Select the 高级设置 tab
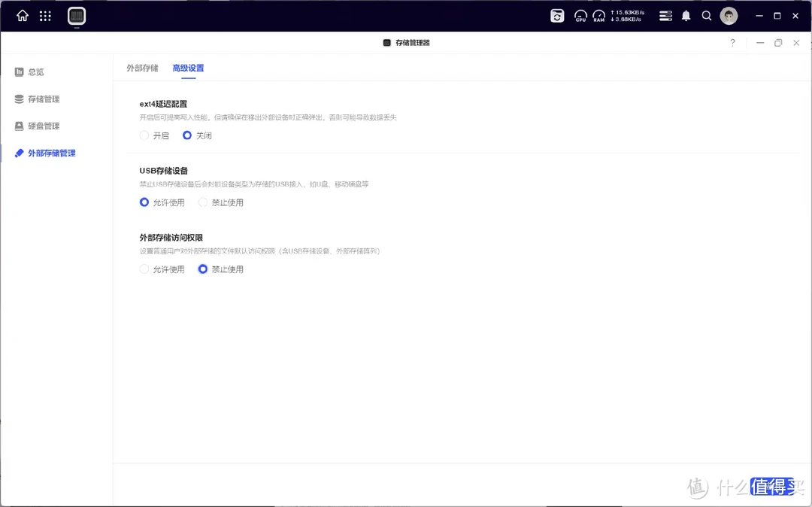 188,68
